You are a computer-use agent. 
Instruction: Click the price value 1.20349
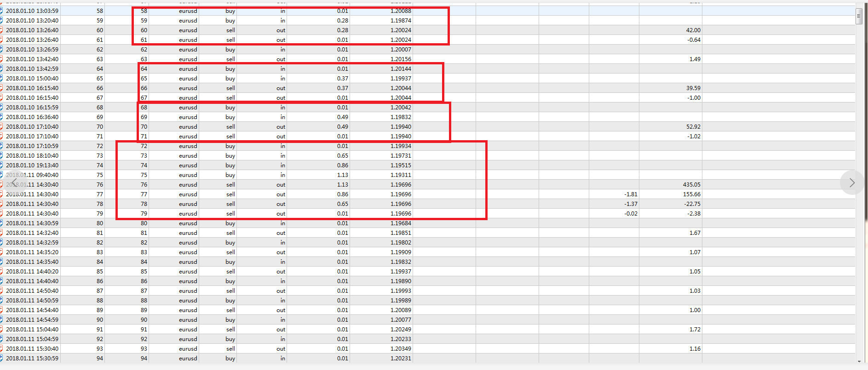(x=401, y=348)
